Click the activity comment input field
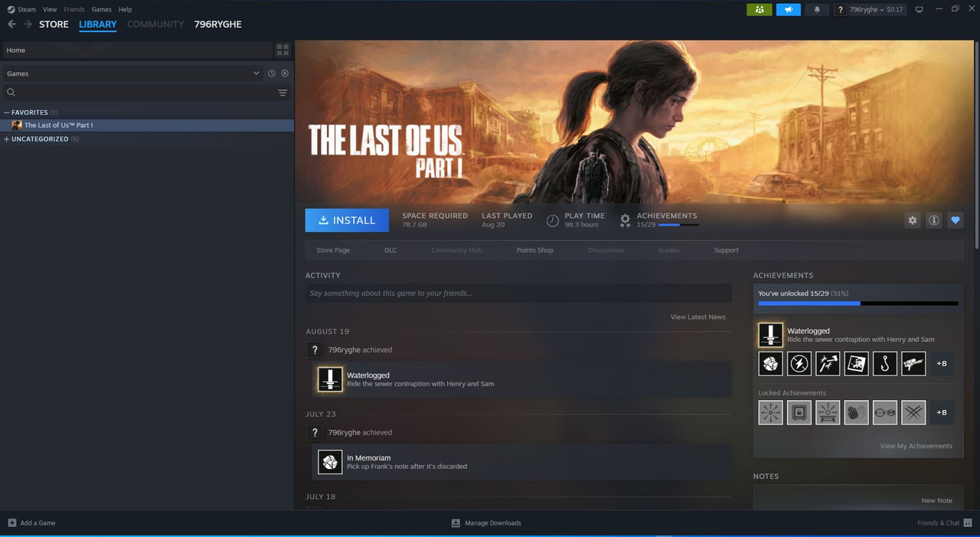The width and height of the screenshot is (980, 537). (518, 293)
